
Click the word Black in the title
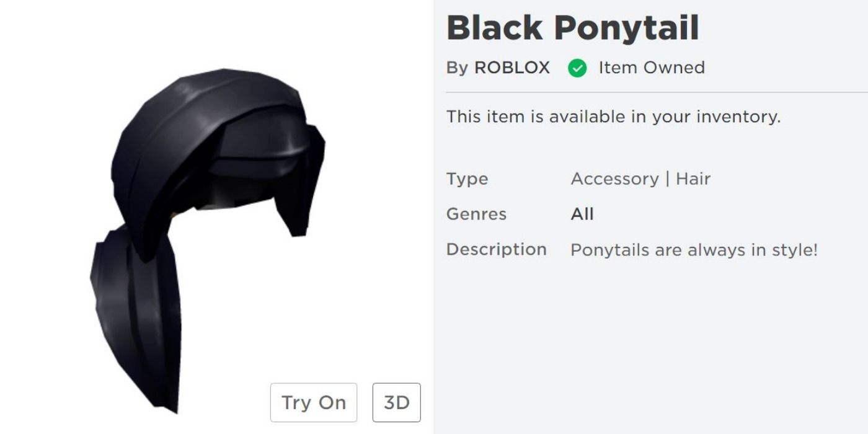[494, 28]
